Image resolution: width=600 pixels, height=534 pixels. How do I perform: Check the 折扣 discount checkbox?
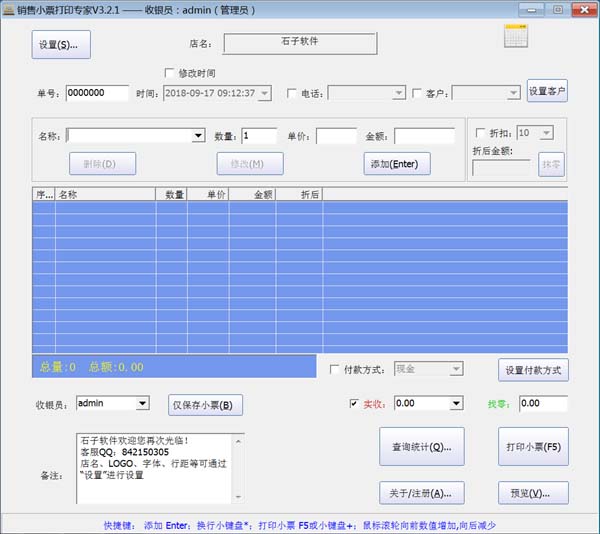[480, 133]
